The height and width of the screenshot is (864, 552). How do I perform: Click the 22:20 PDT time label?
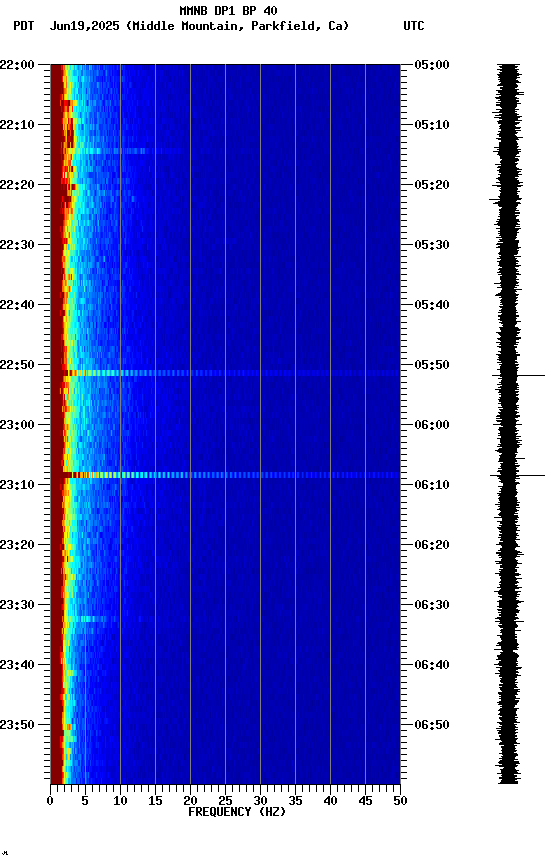click(x=17, y=185)
